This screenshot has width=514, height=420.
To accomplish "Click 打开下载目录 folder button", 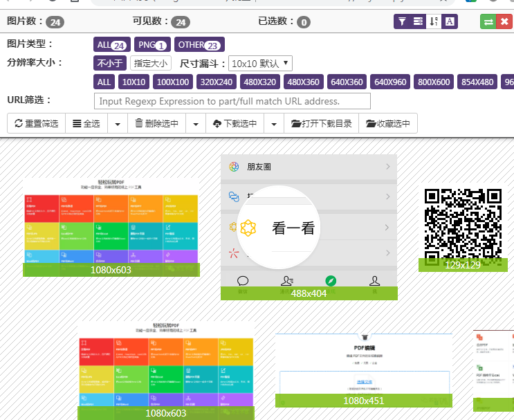I will click(321, 123).
